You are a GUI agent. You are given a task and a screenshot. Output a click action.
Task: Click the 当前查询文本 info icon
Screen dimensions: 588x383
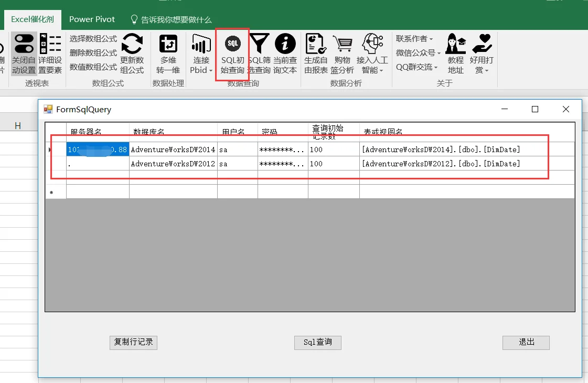[x=285, y=44]
